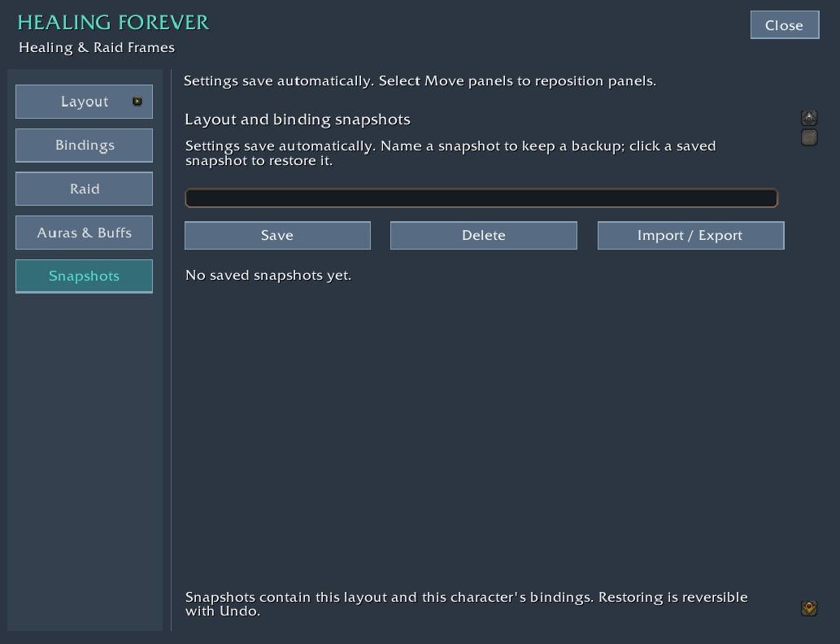Click the Layout and binding snapshots heading
Screen dimensions: 840x644
298,120
